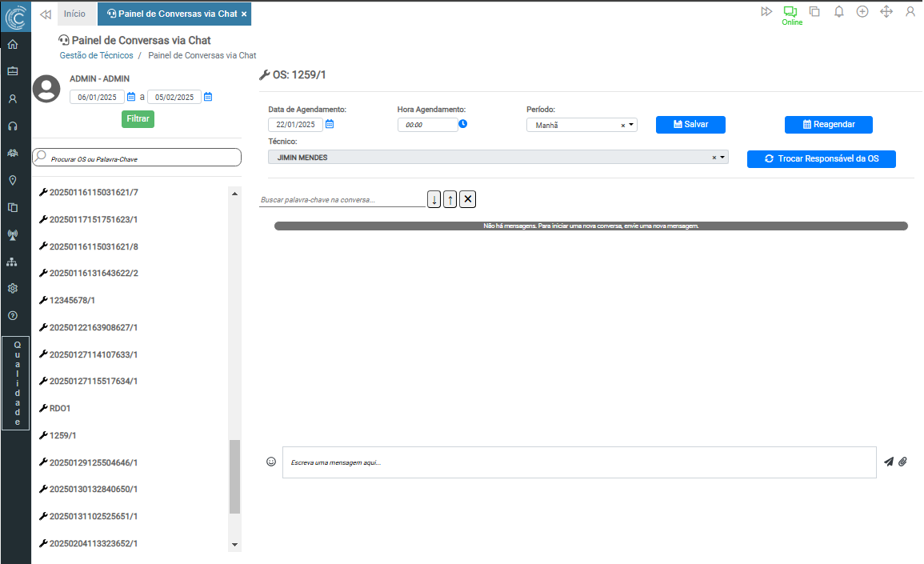Click the down arrow search navigation button
924x564 pixels.
[x=434, y=199]
